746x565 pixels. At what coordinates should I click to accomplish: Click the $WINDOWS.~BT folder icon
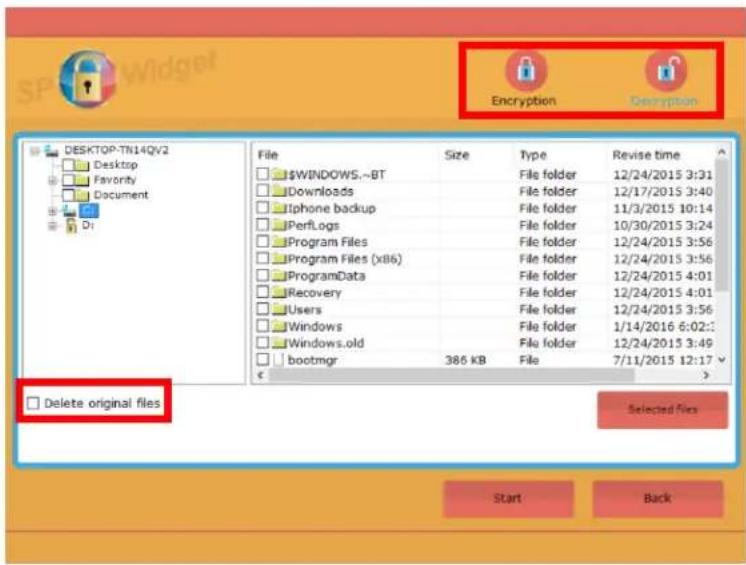[x=279, y=174]
